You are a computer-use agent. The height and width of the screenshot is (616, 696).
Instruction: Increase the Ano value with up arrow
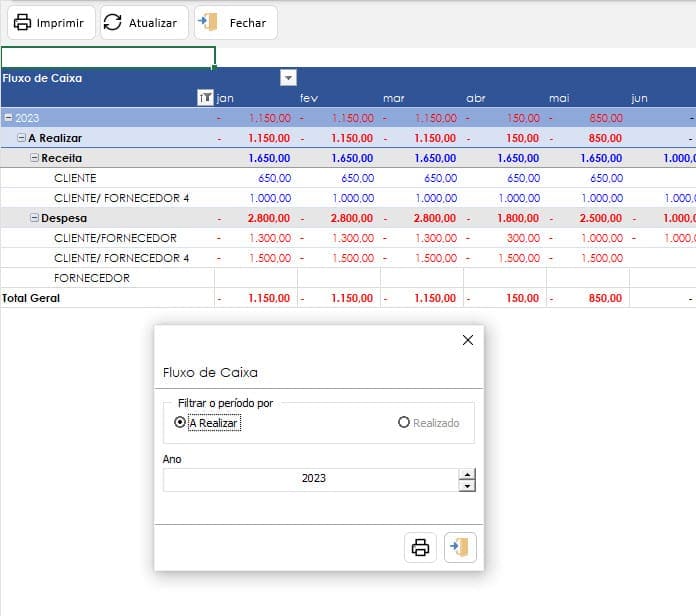466,474
